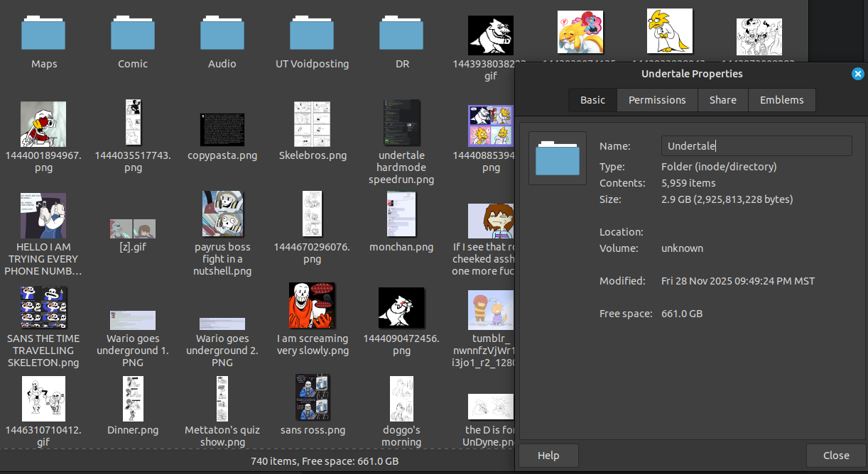Select the tumblr_nwnnfz... image thumbnail
This screenshot has height=474, width=868.
point(491,310)
